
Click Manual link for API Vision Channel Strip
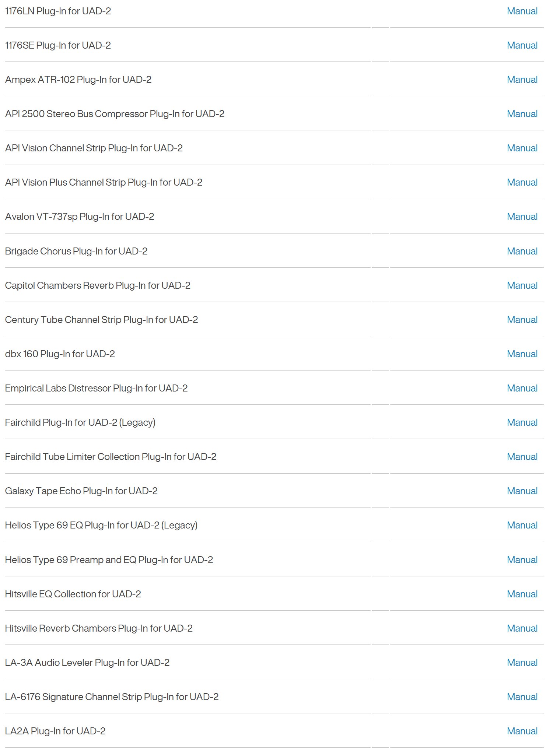[x=522, y=148]
